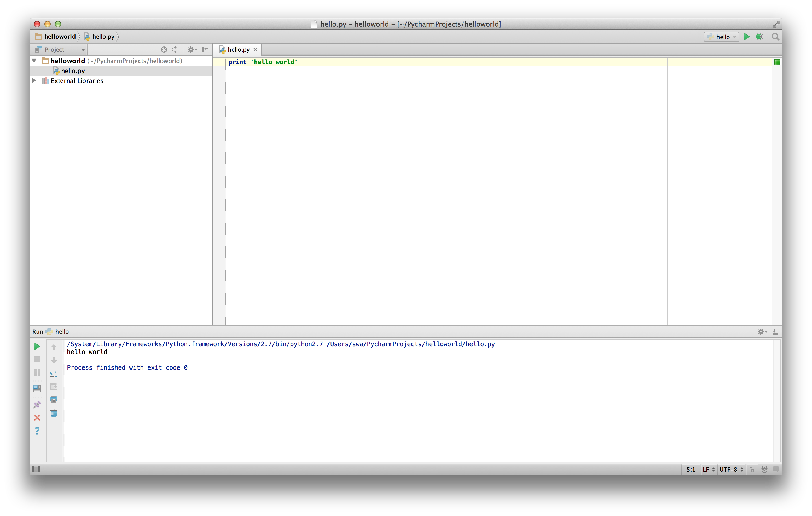812x516 pixels.
Task: Open the hello run configuration dropdown
Action: (722, 37)
